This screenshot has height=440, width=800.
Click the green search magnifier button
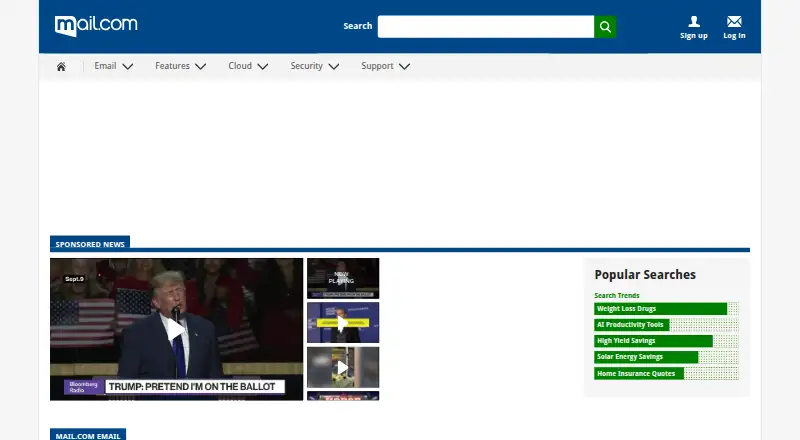[605, 27]
